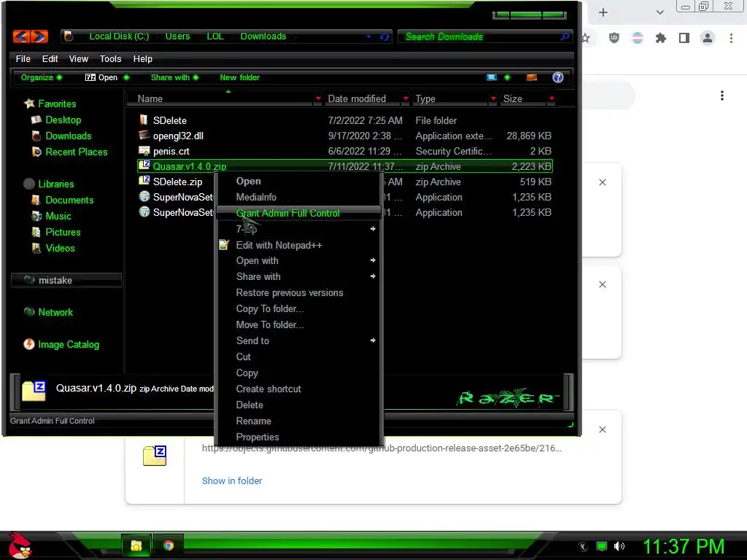Open the File menu
The height and width of the screenshot is (560, 747).
pyautogui.click(x=23, y=58)
